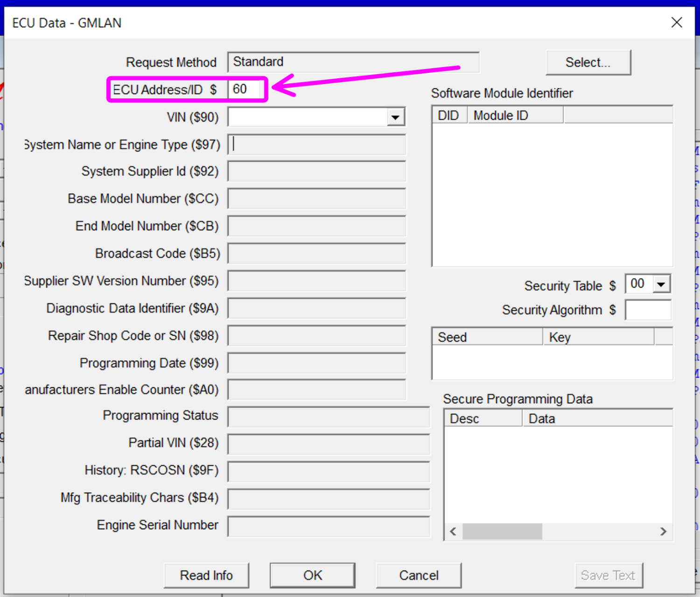
Task: Click the End Model Number ($CB) field
Action: 317,226
